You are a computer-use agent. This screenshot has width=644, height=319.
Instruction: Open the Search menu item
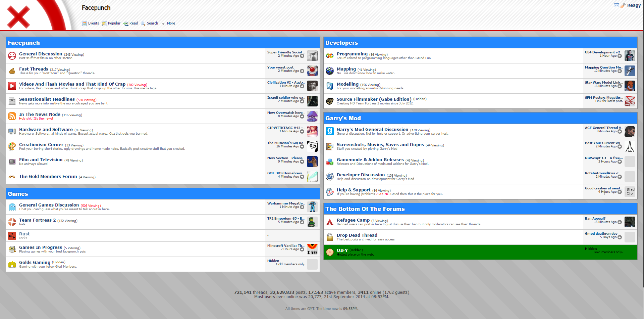coord(150,24)
